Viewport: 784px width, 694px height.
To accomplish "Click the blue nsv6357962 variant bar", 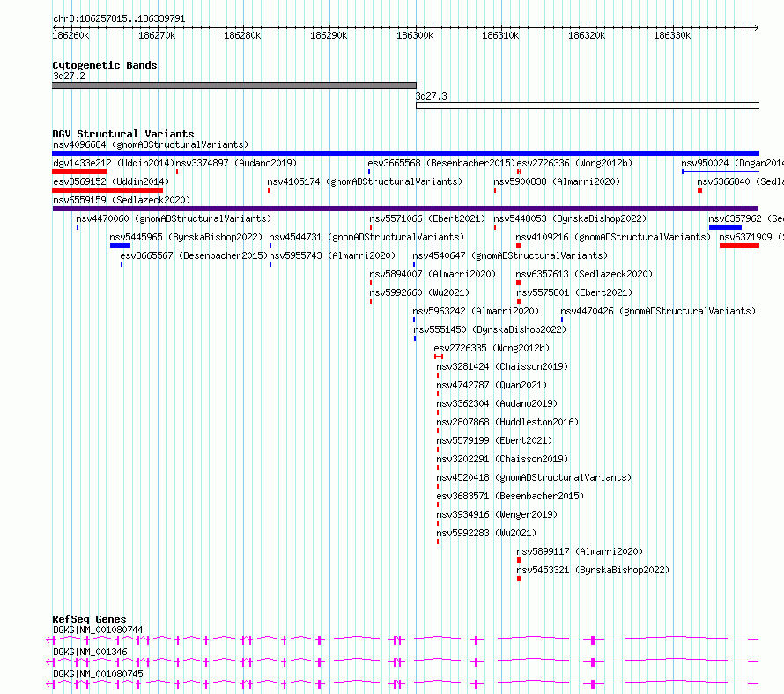I will click(x=725, y=227).
